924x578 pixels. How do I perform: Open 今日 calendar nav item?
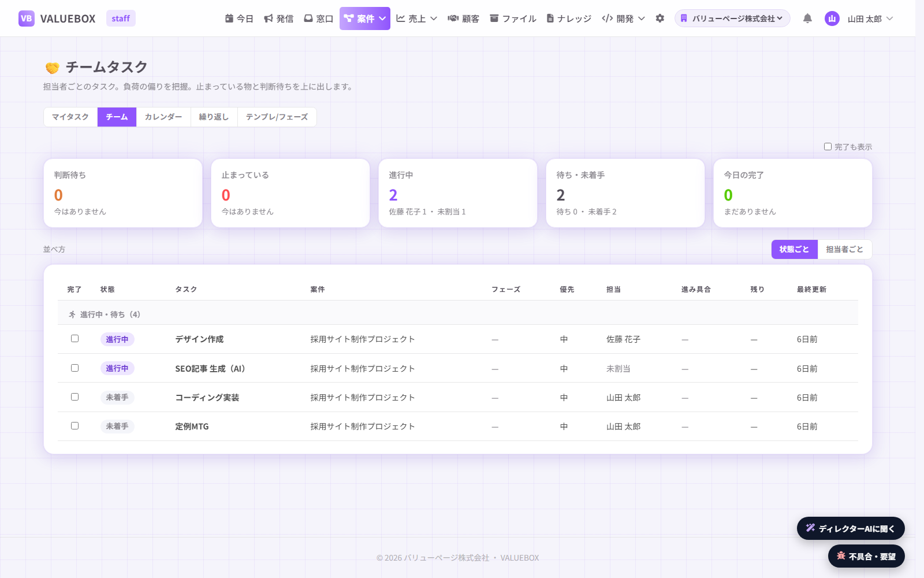[x=239, y=18]
